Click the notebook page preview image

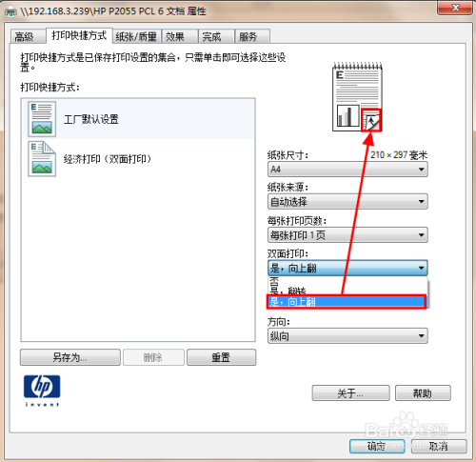coord(357,97)
